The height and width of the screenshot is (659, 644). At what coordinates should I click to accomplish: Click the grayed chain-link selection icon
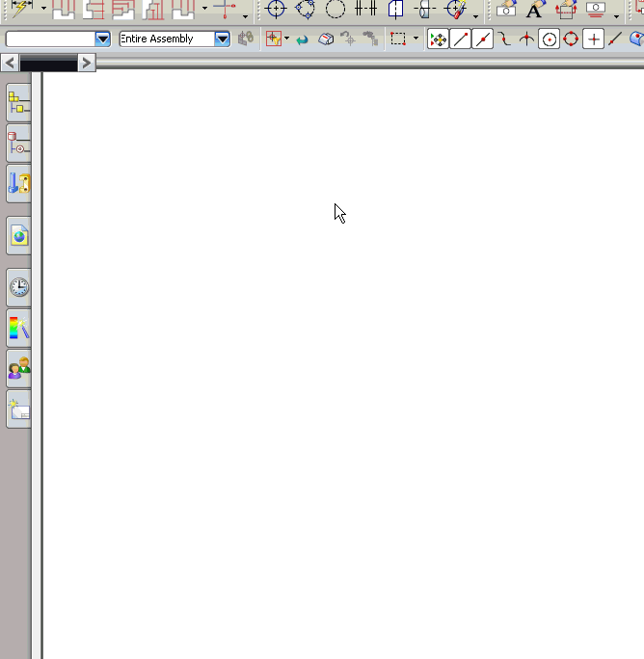pyautogui.click(x=246, y=40)
